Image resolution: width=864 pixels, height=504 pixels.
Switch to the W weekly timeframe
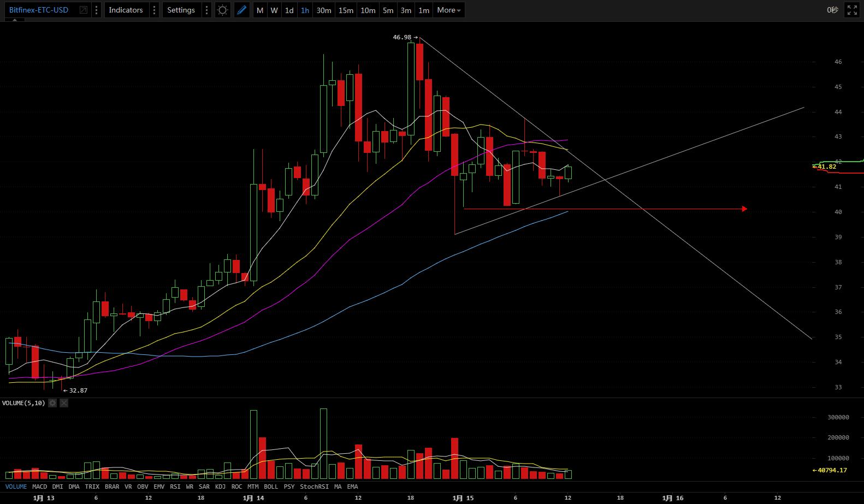tap(274, 10)
